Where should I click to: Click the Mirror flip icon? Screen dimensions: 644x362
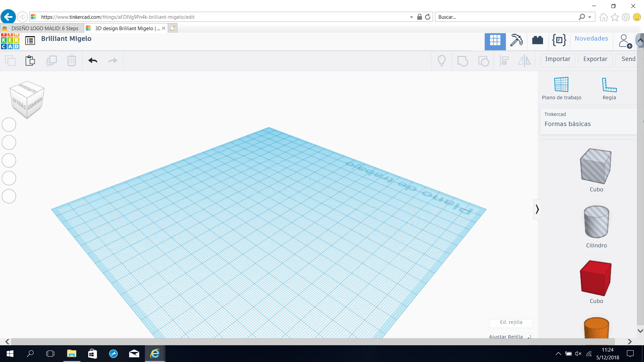pos(524,61)
